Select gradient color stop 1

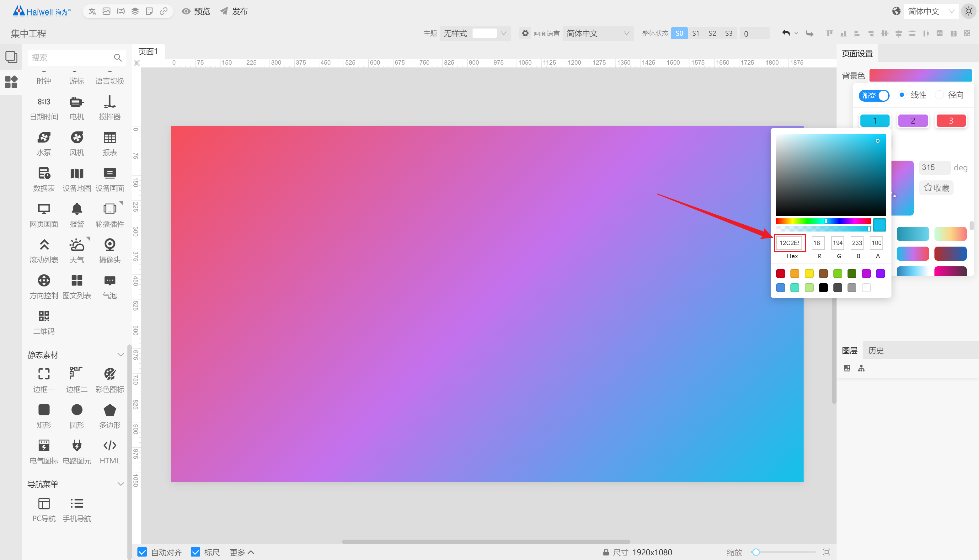tap(875, 121)
